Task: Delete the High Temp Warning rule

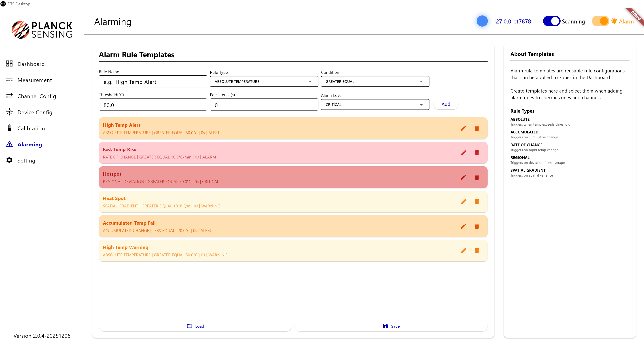Action: (x=477, y=251)
